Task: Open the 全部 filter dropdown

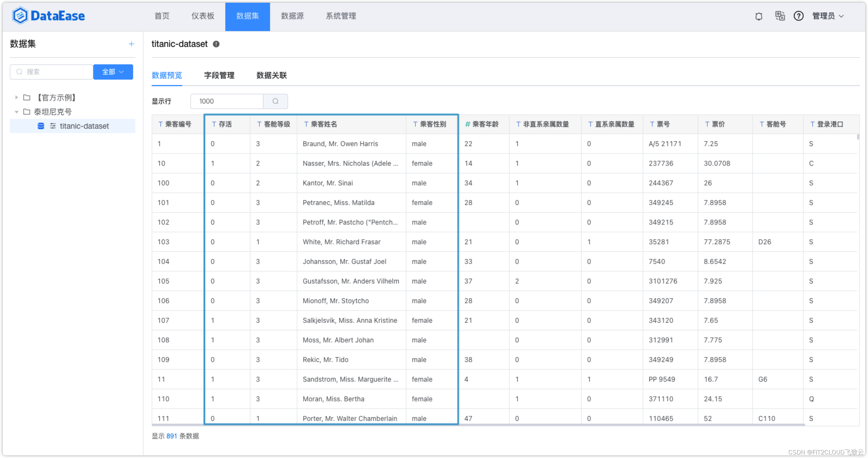Action: [113, 72]
